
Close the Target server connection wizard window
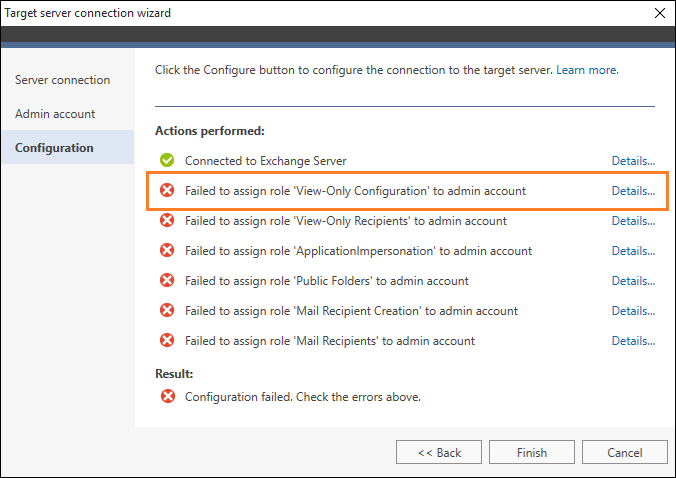pyautogui.click(x=660, y=13)
